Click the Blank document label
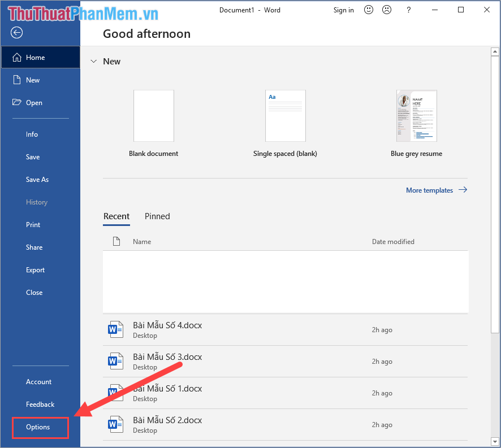This screenshot has width=501, height=448. point(154,154)
